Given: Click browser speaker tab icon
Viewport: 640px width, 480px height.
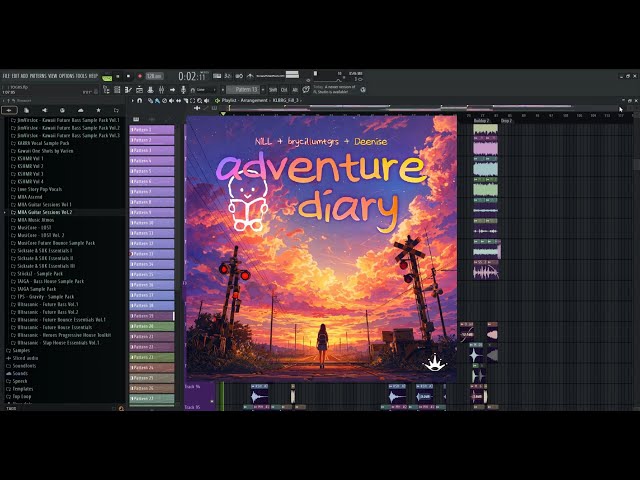Looking at the screenshot, I should pos(44,110).
